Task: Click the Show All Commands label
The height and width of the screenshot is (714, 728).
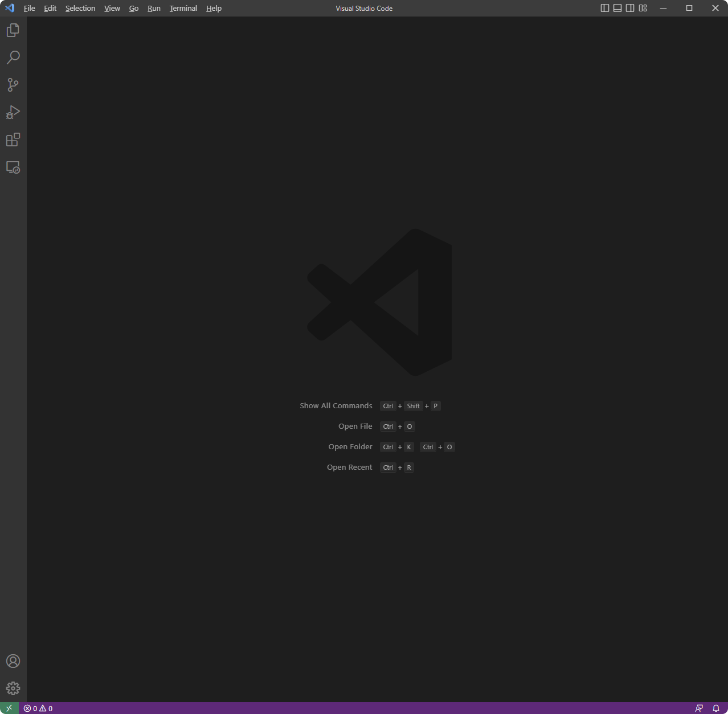Action: 336,406
